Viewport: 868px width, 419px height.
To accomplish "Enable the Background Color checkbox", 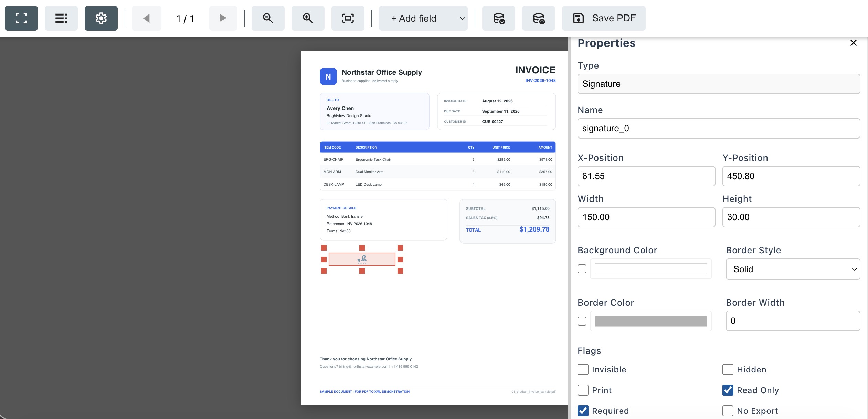I will 582,269.
